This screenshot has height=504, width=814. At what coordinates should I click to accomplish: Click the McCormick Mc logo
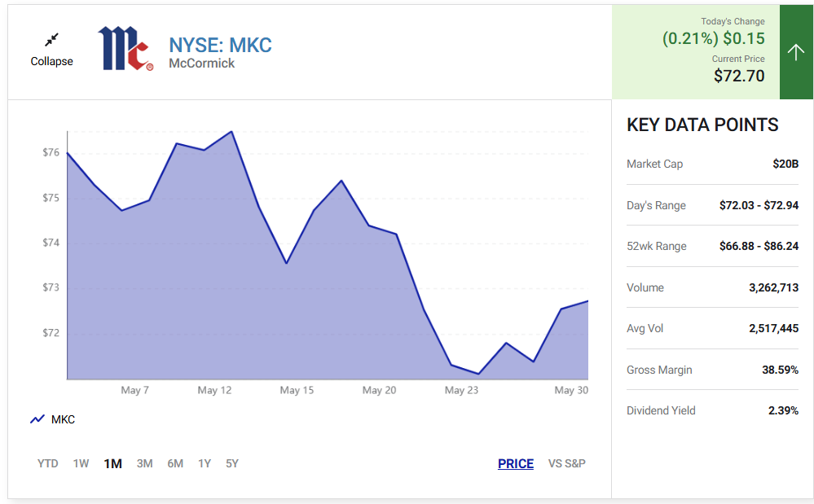tap(125, 49)
